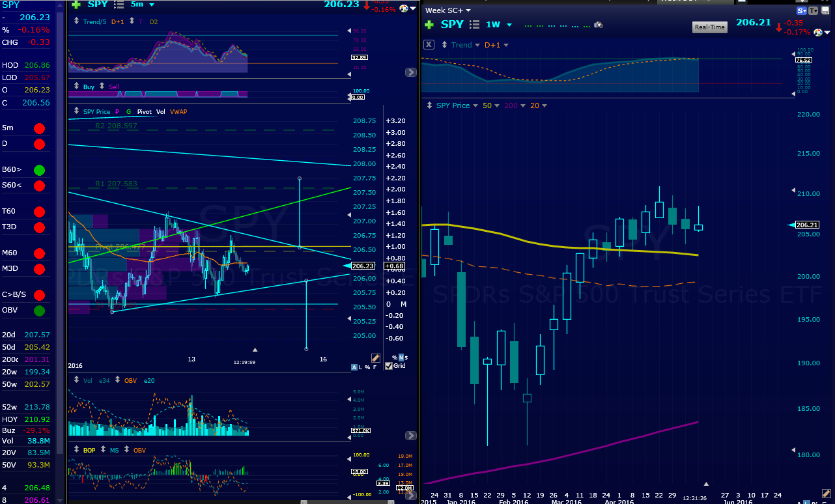835x504 pixels.
Task: Click HOD value 206.86 in sidebar
Action: point(36,65)
